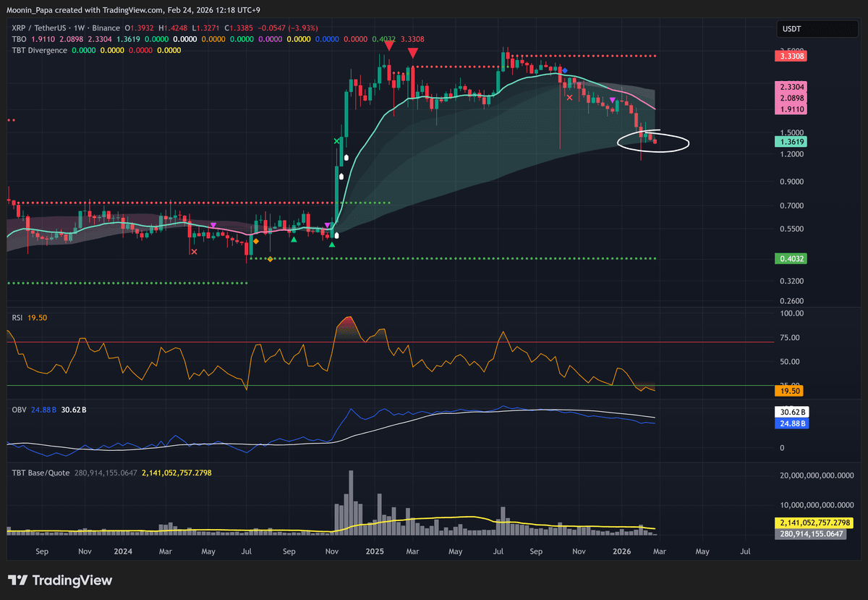Image resolution: width=868 pixels, height=600 pixels.
Task: Select the TBO indicator legend name
Action: tap(18, 38)
